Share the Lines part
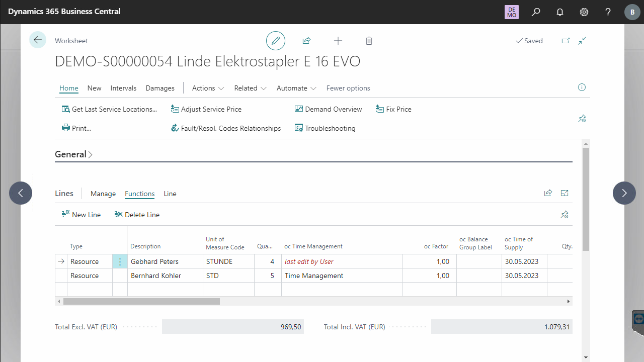Screen dimensions: 644x362 pyautogui.click(x=548, y=193)
